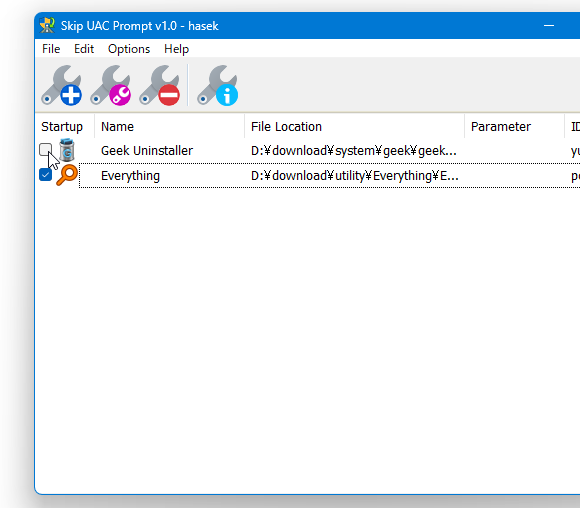Select the Geek Uninstaller name cell
The width and height of the screenshot is (580, 508).
(x=147, y=151)
